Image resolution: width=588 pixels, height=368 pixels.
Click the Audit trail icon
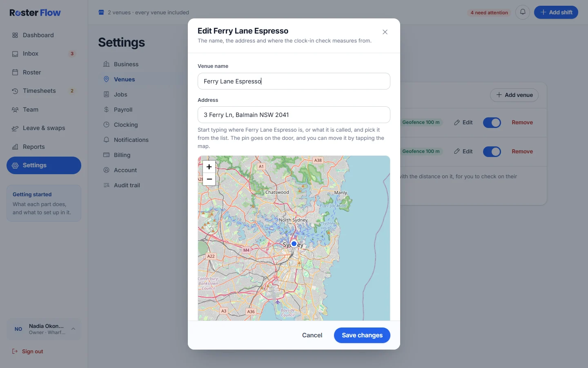[106, 185]
